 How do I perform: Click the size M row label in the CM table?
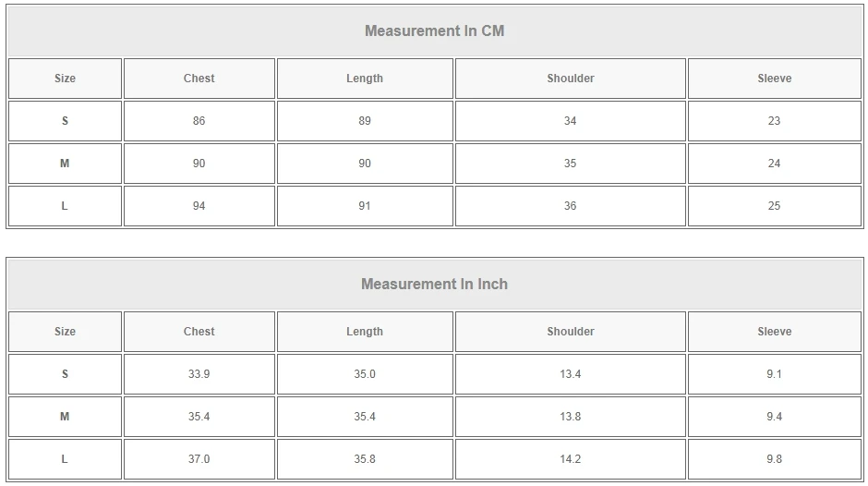pos(65,164)
